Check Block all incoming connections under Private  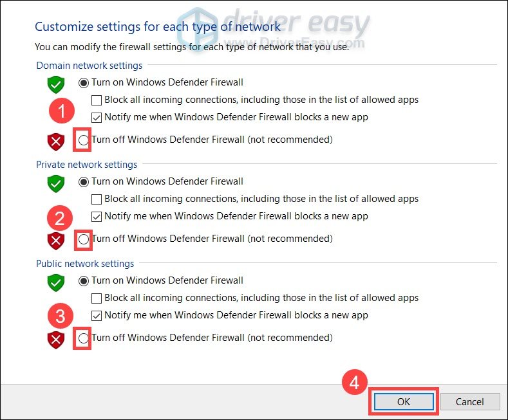(97, 199)
